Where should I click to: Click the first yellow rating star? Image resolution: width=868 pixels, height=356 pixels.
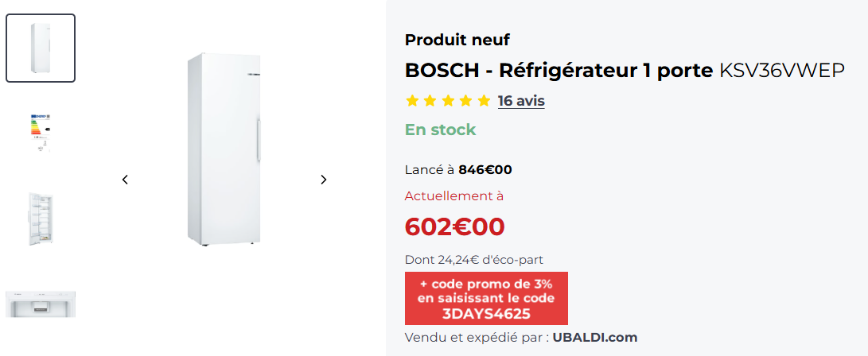(x=412, y=101)
